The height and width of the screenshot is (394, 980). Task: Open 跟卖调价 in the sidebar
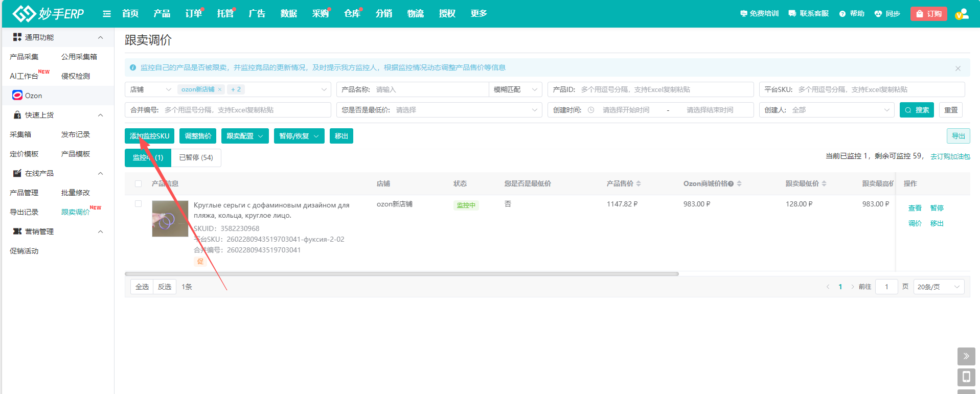pos(75,212)
